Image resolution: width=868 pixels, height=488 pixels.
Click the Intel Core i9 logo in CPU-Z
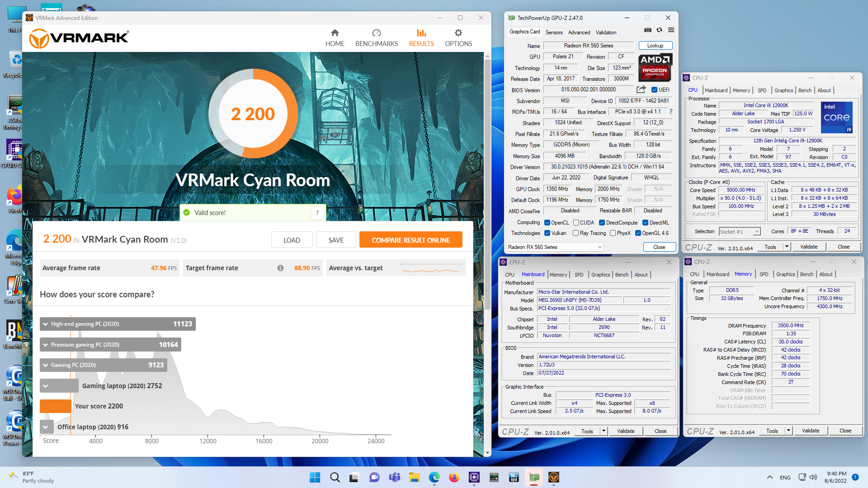pyautogui.click(x=837, y=117)
